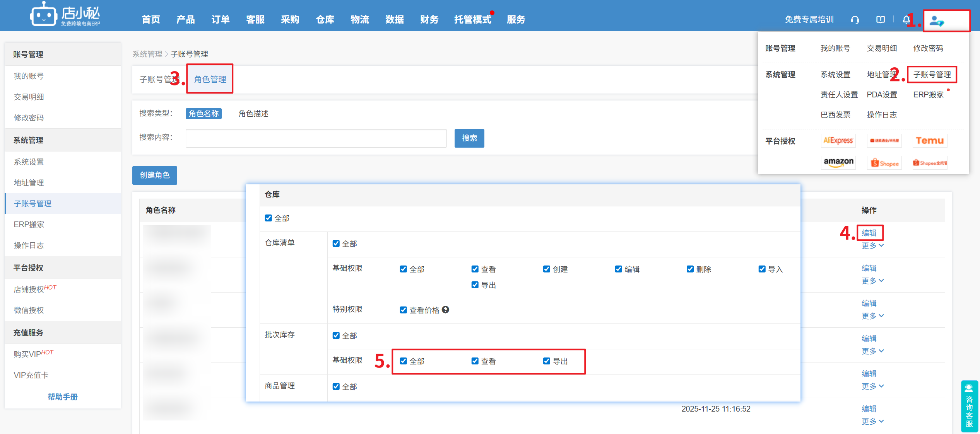This screenshot has width=980, height=434.
Task: Click 子账号管理 in the dropdown panel
Action: [932, 75]
